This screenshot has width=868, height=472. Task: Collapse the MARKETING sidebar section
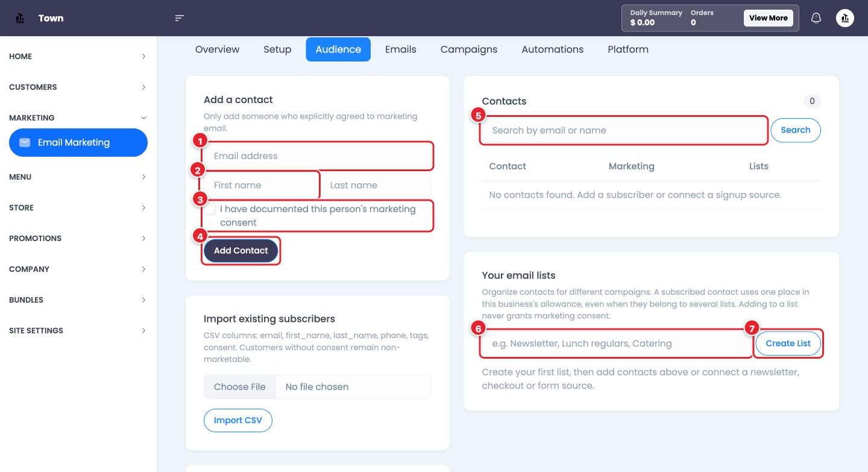click(78, 118)
